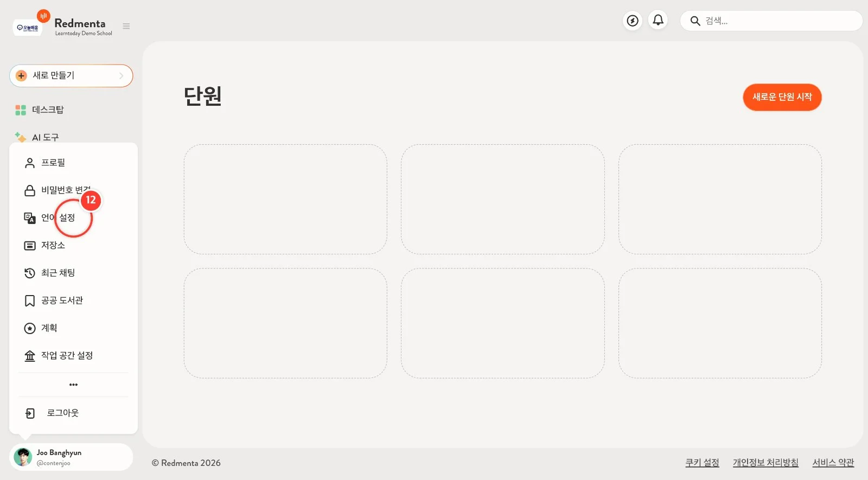Open the 서비스 약관 link
The image size is (868, 480).
point(833,463)
